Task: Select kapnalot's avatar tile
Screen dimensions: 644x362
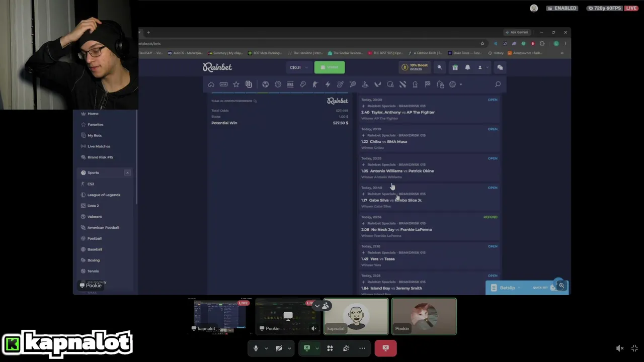Action: (356, 316)
